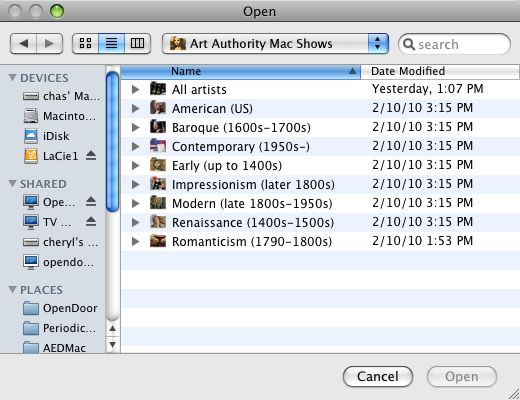
Task: Eject the LaCie1 drive
Action: click(91, 156)
